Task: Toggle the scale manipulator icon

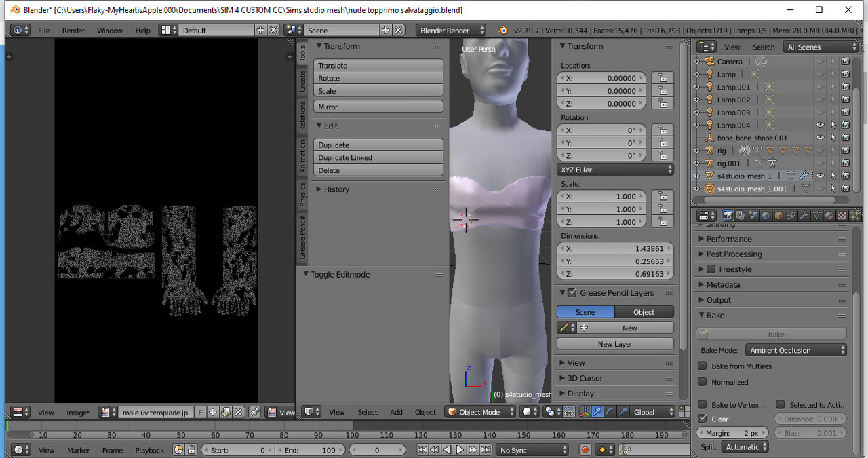Action: coord(623,412)
